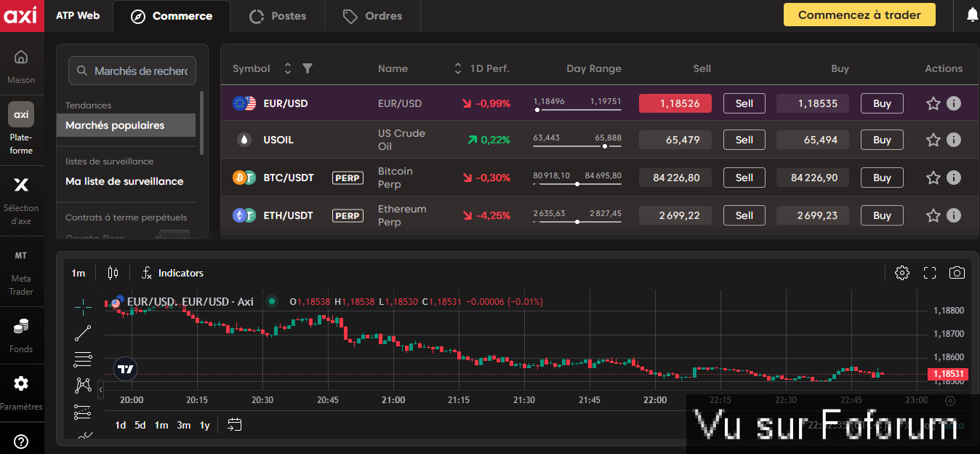
Task: Open the 1m timeframe dropdown
Action: [79, 273]
